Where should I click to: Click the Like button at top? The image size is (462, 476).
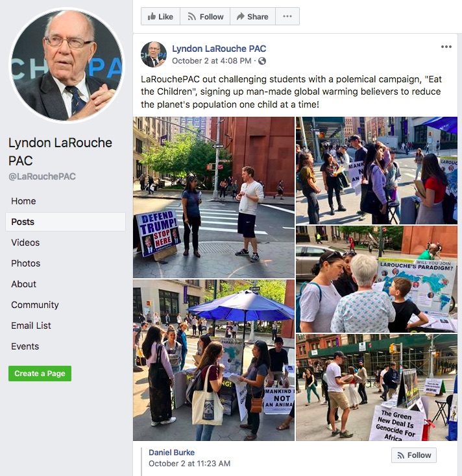point(160,16)
